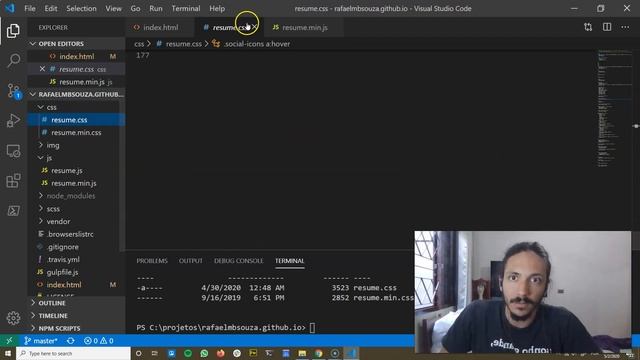The height and width of the screenshot is (360, 640).
Task: Collapse the Open Editors section
Action: click(x=76, y=44)
